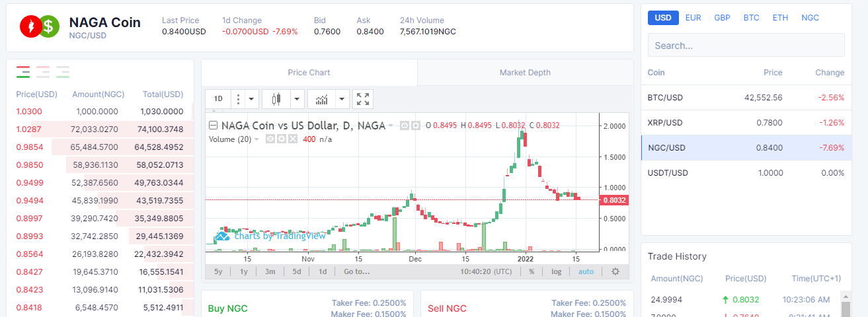Sort markets by Price column header
Image resolution: width=868 pixels, height=317 pixels.
[773, 73]
